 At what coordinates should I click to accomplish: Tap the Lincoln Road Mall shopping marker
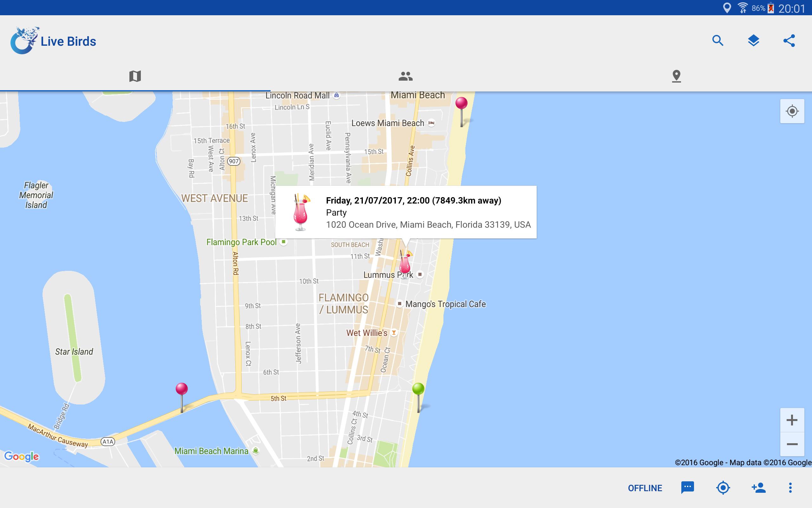pyautogui.click(x=337, y=96)
